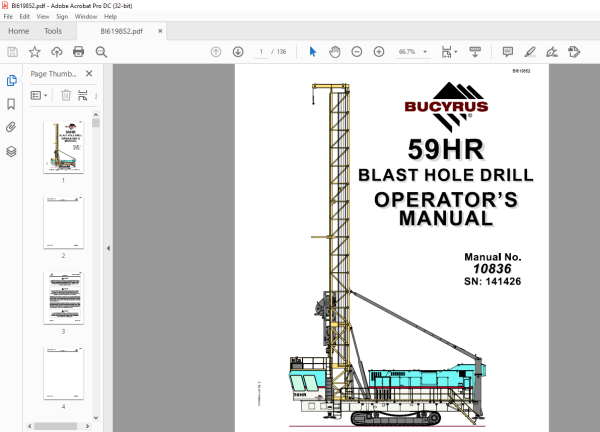Click the manual number 10836 text
Viewport: 600px width, 432px height.
coord(492,269)
